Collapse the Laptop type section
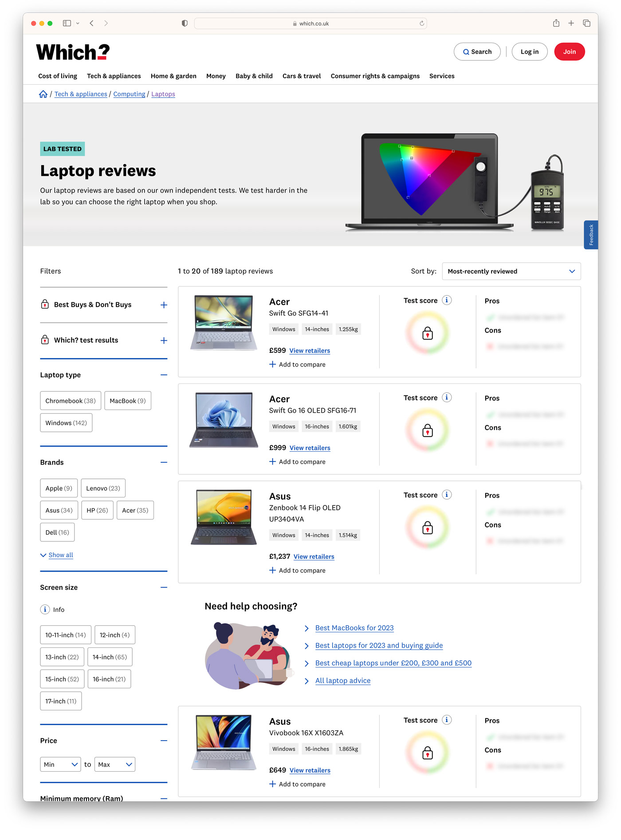 164,375
